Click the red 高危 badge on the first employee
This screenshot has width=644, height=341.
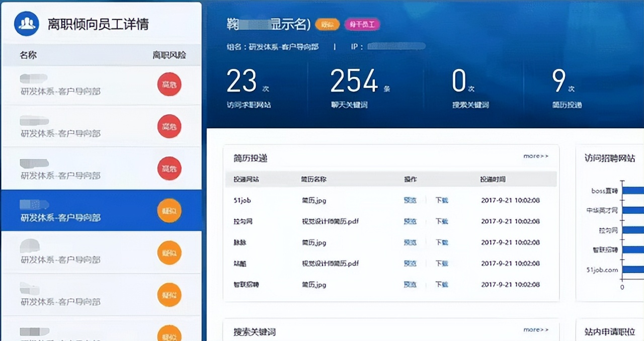point(169,84)
